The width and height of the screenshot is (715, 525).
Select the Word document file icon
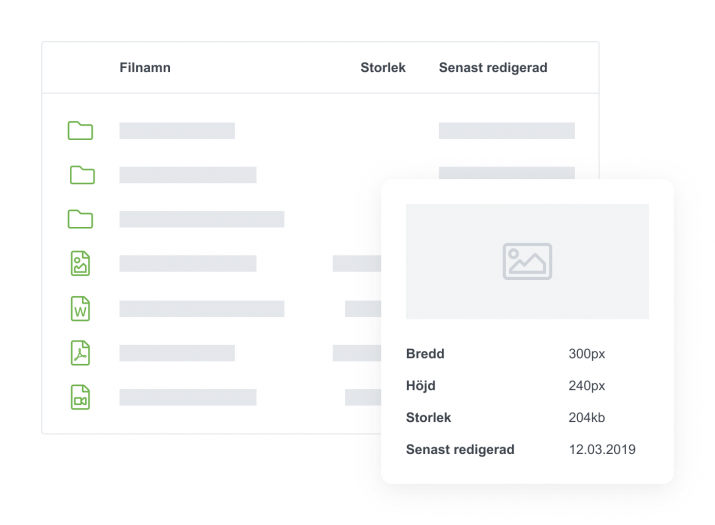click(x=80, y=308)
